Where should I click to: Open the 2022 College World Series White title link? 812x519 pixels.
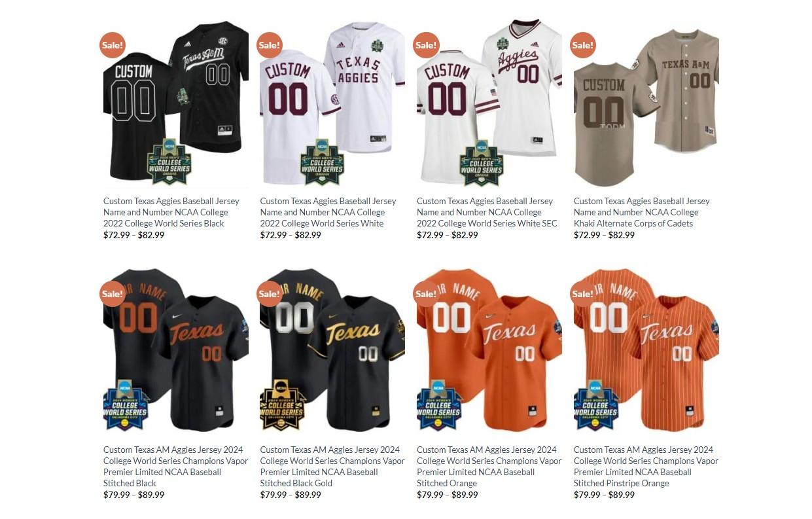328,212
